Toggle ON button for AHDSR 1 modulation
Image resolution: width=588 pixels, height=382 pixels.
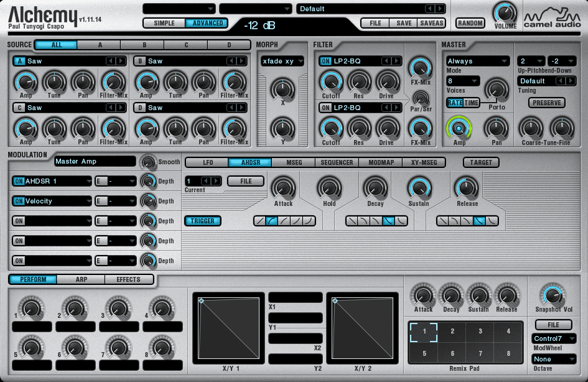tap(19, 181)
